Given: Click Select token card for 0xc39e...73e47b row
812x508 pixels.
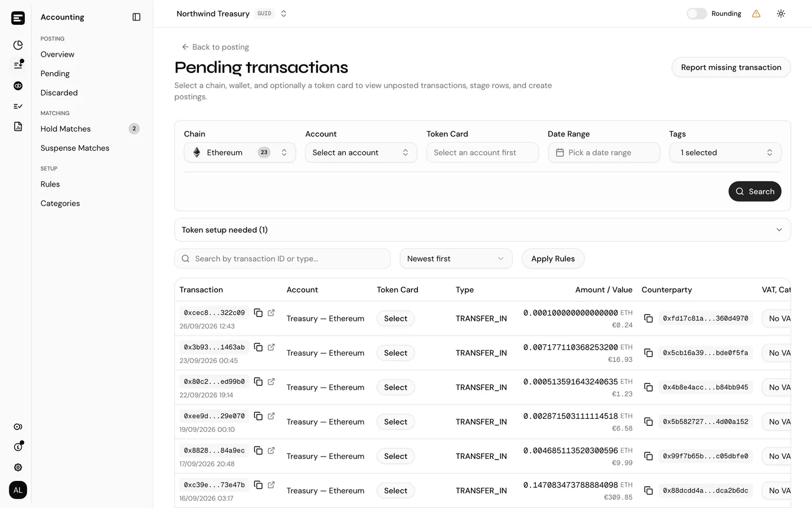Looking at the screenshot, I should [x=395, y=491].
